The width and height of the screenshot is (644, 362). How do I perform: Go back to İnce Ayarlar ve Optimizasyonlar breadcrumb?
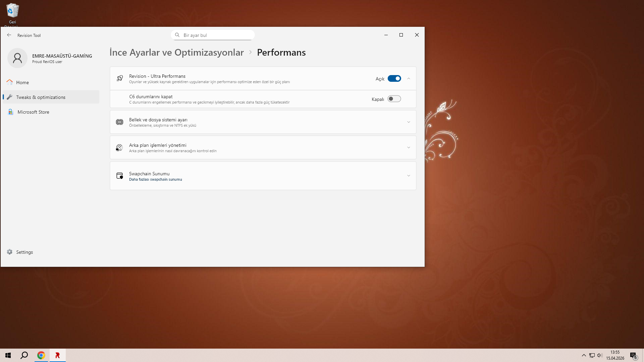(176, 52)
